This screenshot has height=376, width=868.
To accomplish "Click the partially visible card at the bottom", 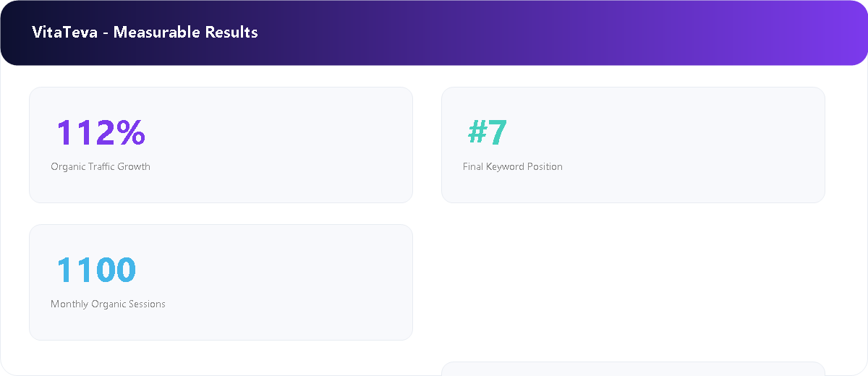I will coord(633,369).
